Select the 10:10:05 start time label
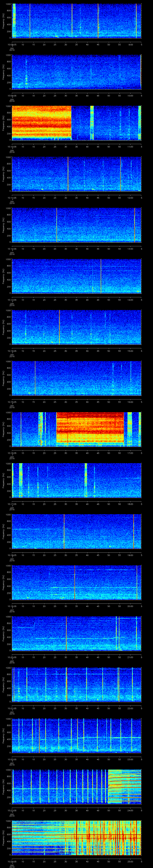Screen dimensions: 153x868 (x=12, y=147)
